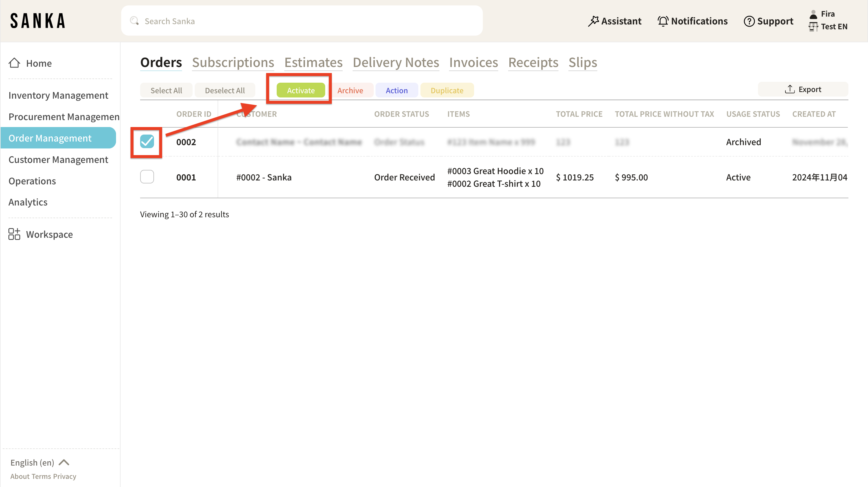Check the order 0001 checkbox
Screen dimensions: 868x487
147,177
